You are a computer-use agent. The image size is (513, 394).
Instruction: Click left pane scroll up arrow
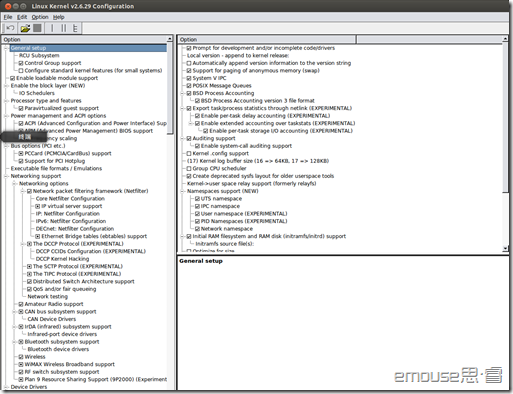point(170,39)
